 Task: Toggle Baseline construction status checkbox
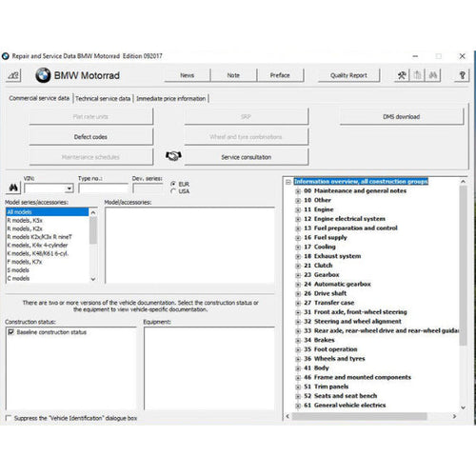pos(10,332)
